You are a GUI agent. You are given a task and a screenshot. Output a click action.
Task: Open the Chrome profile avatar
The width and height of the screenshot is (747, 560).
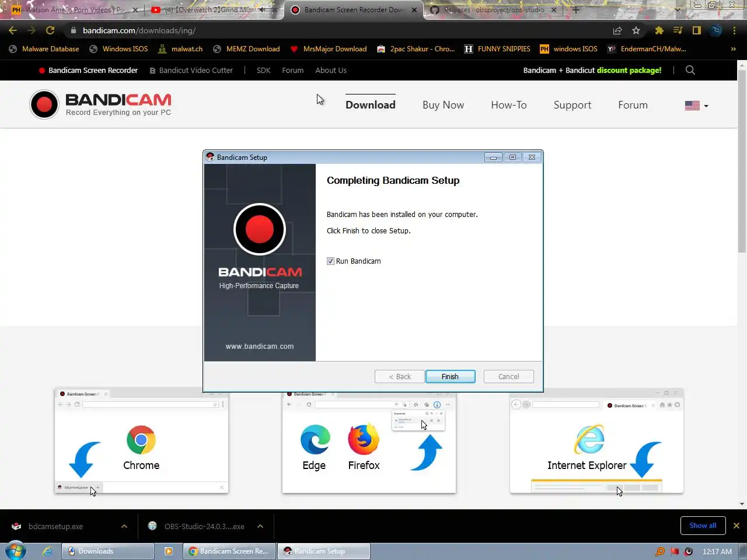pos(716,30)
